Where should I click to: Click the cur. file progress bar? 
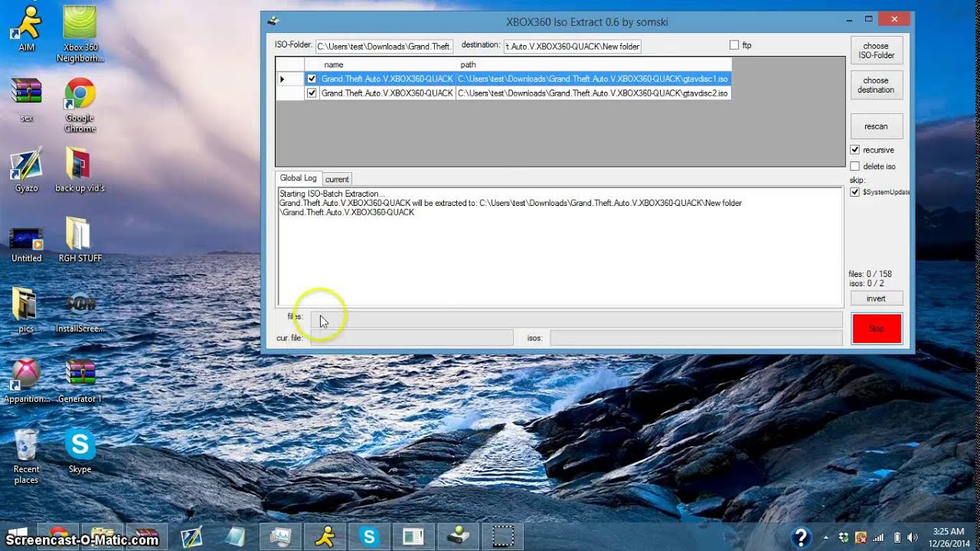tap(412, 337)
